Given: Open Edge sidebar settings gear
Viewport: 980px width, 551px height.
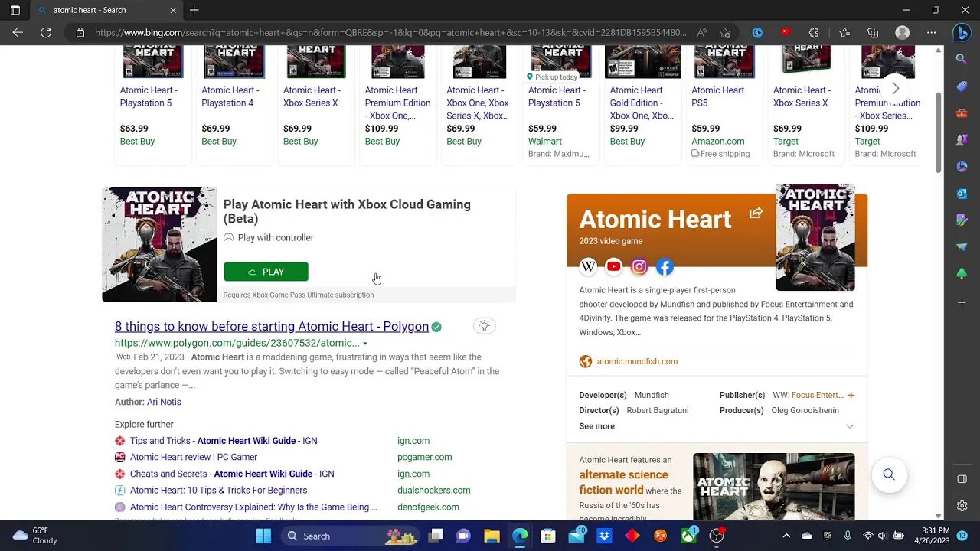Looking at the screenshot, I should (x=962, y=506).
